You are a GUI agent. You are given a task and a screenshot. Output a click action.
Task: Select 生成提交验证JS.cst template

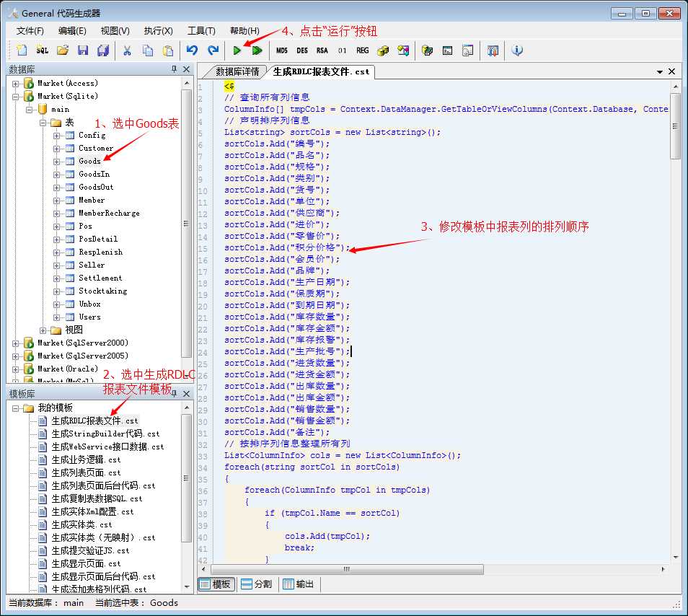click(x=90, y=550)
